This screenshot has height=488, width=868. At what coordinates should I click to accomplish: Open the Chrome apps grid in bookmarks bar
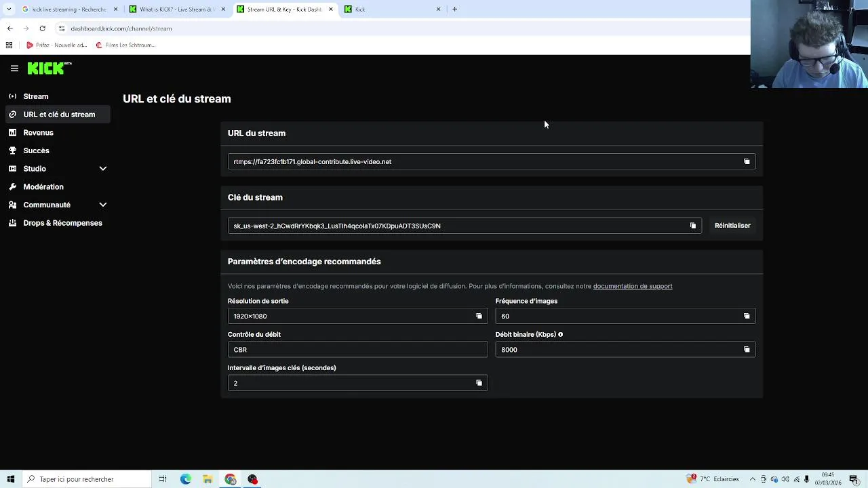(x=9, y=45)
